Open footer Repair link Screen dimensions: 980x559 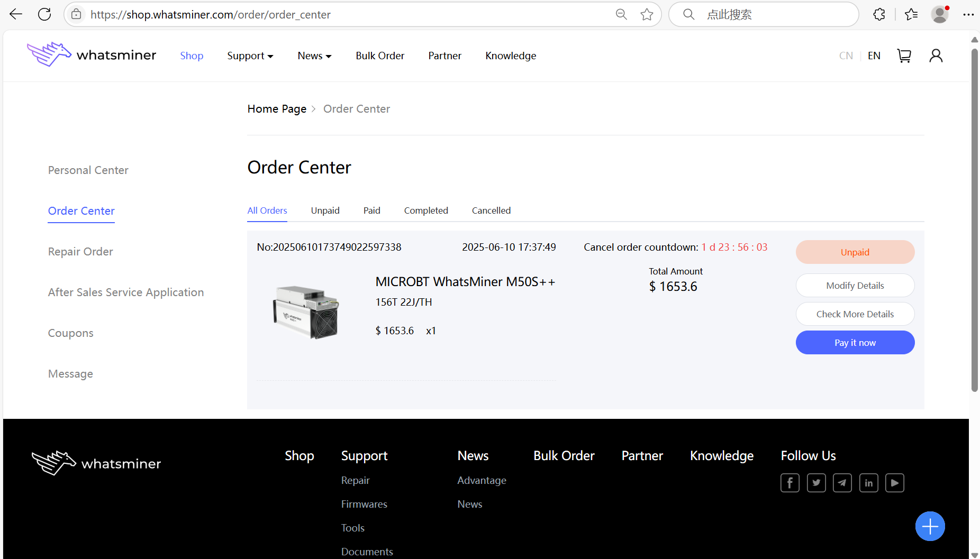355,480
